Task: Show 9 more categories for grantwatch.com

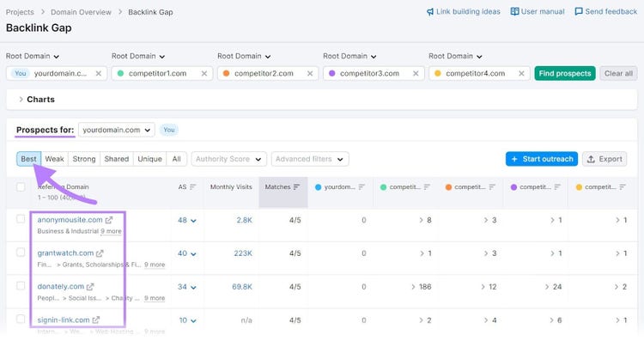Action: pyautogui.click(x=155, y=265)
